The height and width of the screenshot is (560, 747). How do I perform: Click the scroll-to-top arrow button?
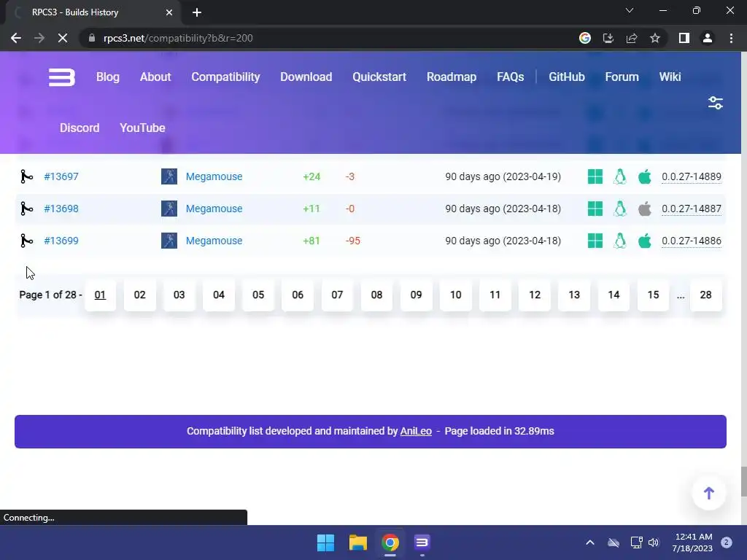[x=709, y=493]
